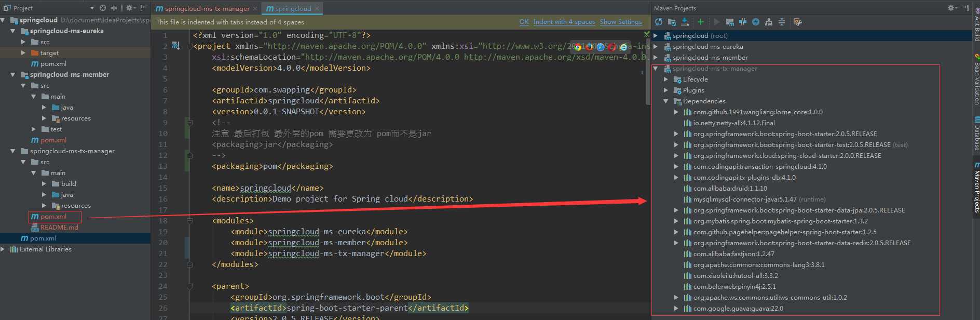Click OK in indentation notification

[524, 22]
